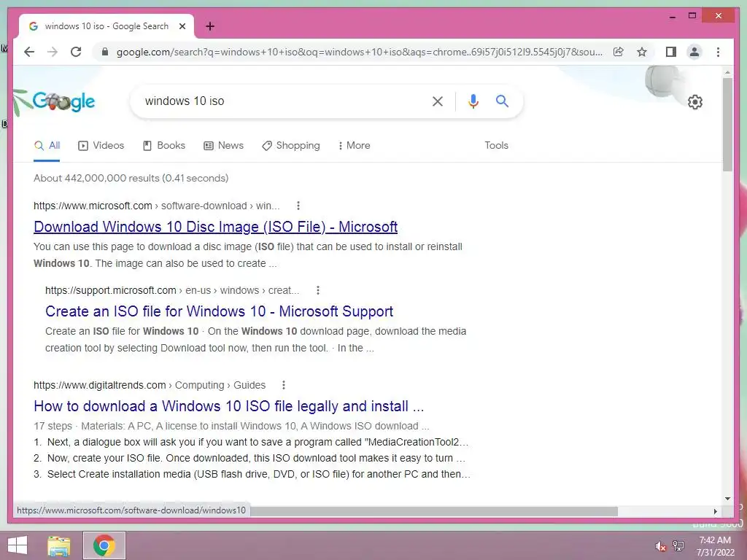
Task: View site info via the padlock icon
Action: [105, 52]
